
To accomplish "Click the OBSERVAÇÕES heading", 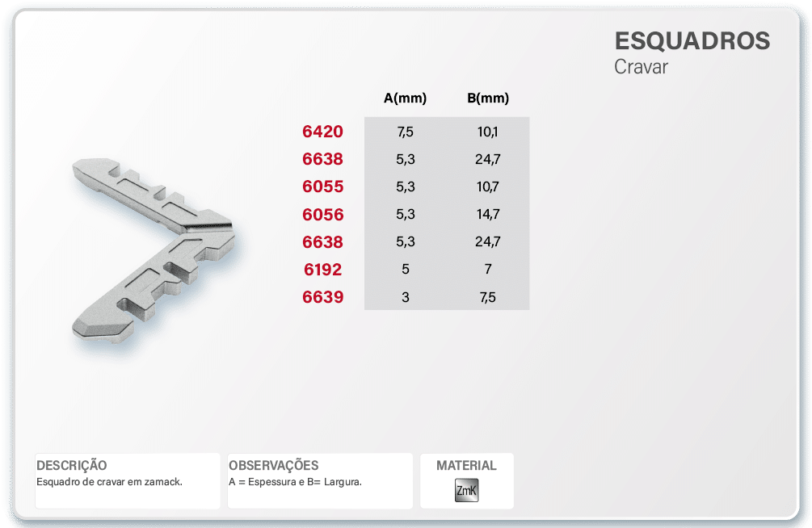I will [x=273, y=466].
